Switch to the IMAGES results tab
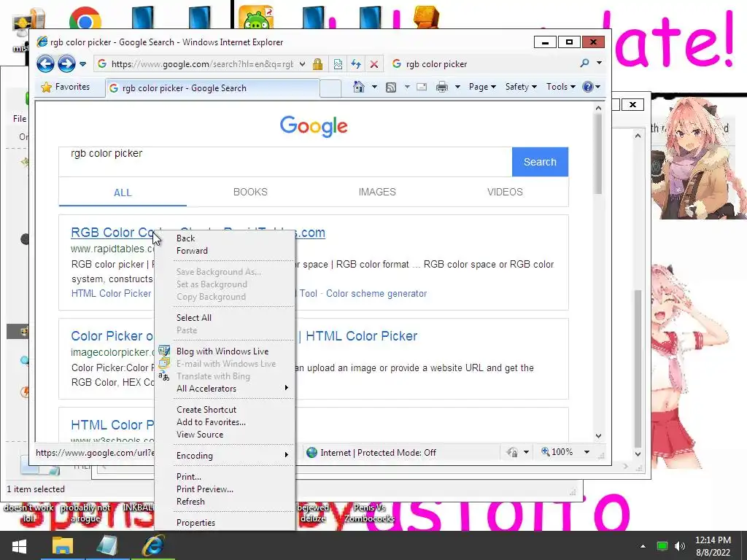 [377, 192]
